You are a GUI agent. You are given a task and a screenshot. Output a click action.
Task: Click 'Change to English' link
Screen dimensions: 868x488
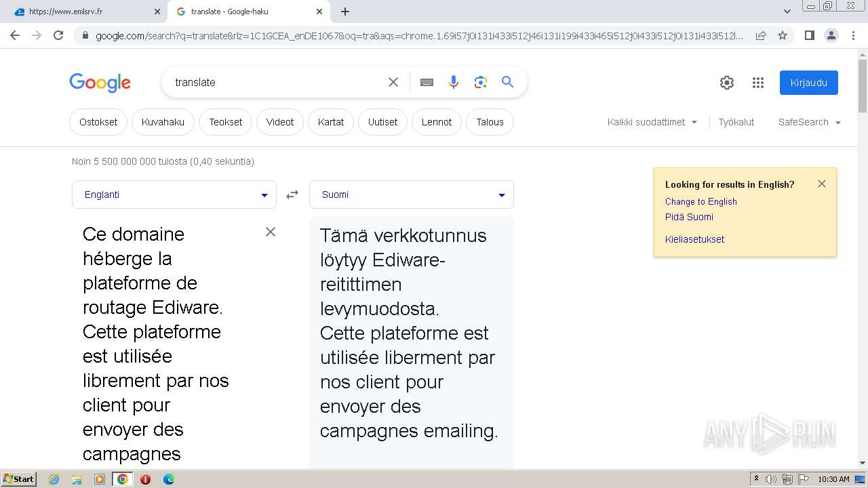pos(701,201)
